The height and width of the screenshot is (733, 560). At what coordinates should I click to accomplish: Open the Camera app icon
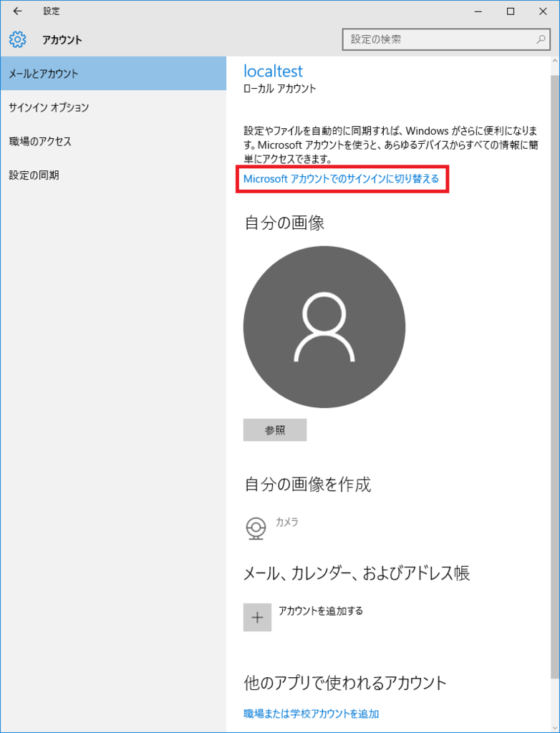pos(256,528)
